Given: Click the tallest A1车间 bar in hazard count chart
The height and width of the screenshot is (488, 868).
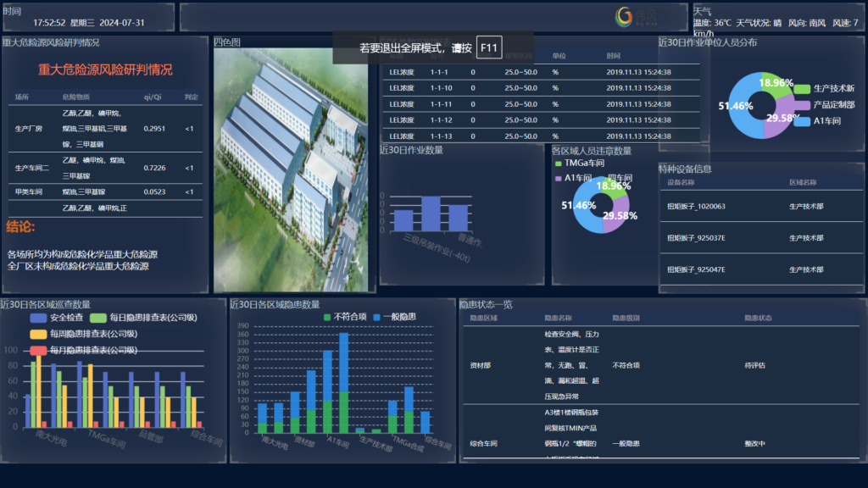Looking at the screenshot, I should [x=344, y=383].
